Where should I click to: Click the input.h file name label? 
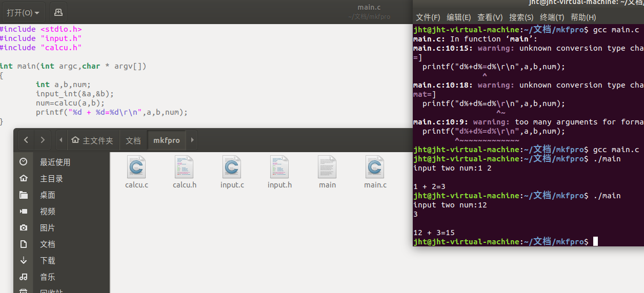pyautogui.click(x=279, y=185)
